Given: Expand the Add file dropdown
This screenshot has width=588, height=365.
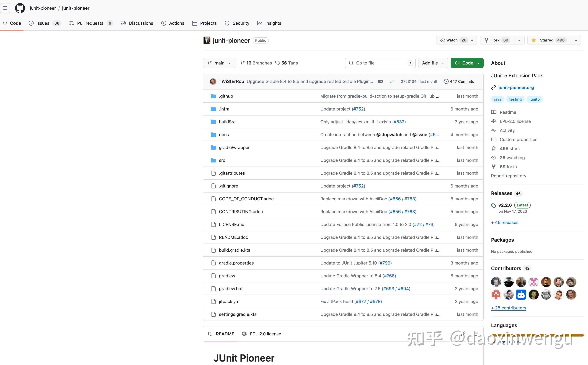Looking at the screenshot, I should click(433, 63).
